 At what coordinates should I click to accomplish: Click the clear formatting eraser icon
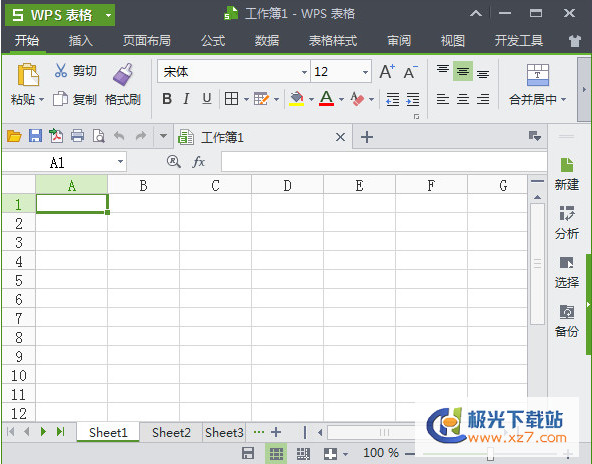[357, 99]
